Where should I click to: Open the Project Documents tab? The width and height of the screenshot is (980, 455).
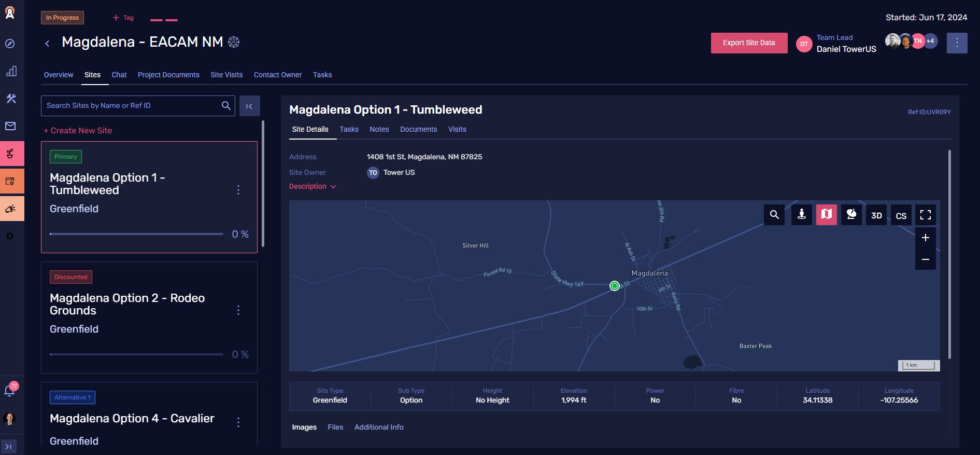coord(168,75)
